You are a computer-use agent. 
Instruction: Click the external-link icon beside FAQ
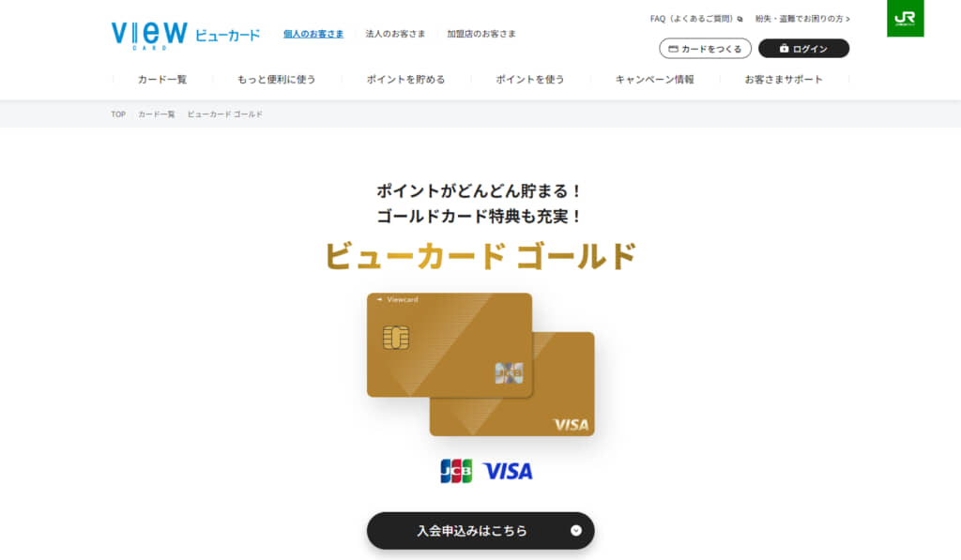[740, 19]
